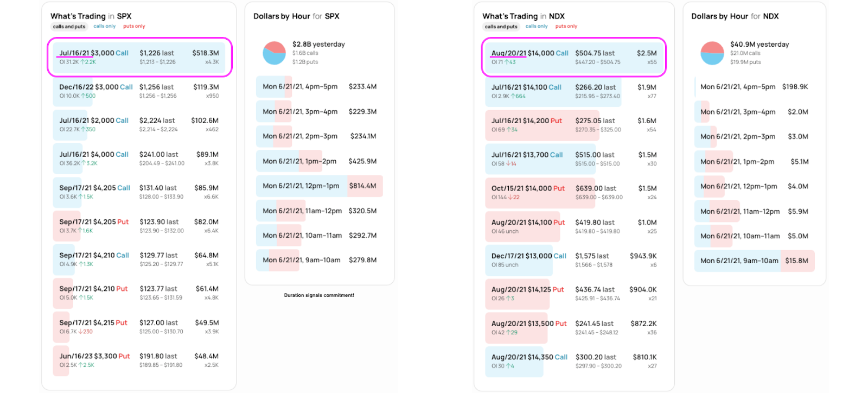
Task: Click the Sep/17/21 $4,205 Put row
Action: coord(139,226)
